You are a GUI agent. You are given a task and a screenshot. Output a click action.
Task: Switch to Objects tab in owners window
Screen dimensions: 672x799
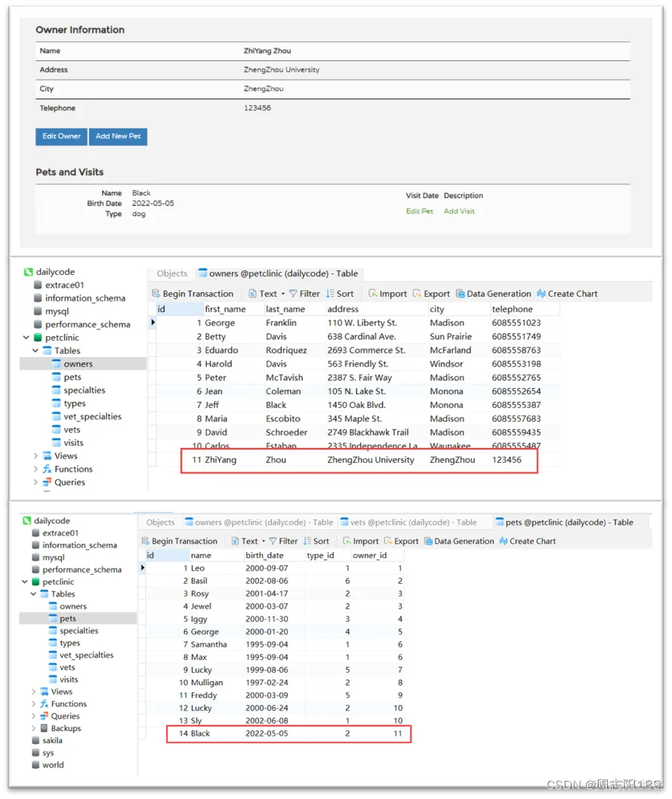[x=172, y=273]
